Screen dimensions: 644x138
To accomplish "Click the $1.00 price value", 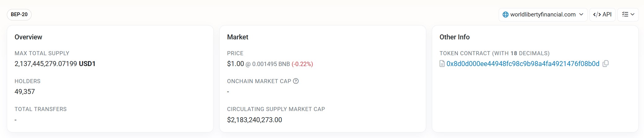I will tap(235, 64).
